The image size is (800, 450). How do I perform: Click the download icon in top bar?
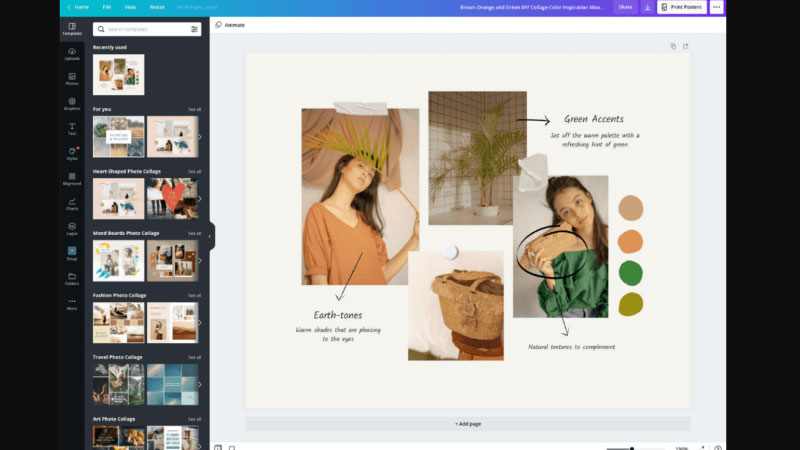[x=647, y=7]
